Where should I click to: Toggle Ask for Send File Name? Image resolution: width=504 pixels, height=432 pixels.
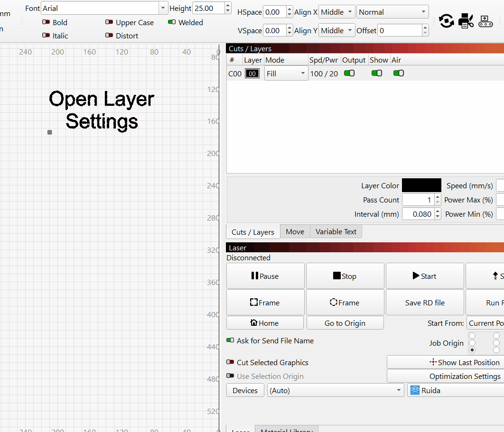(x=230, y=340)
